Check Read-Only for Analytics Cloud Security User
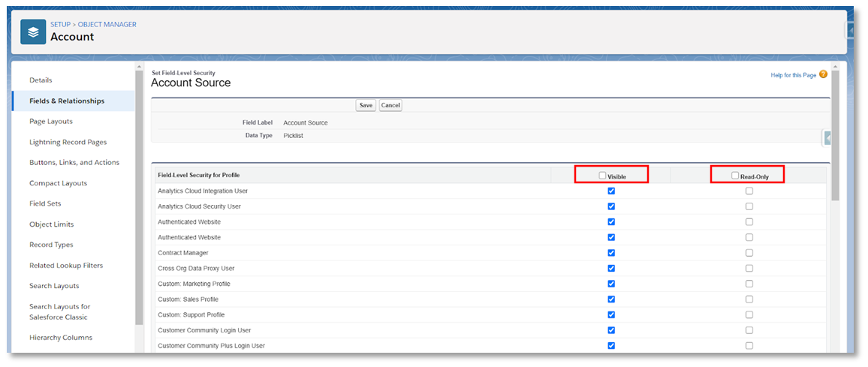868x367 pixels. click(749, 206)
